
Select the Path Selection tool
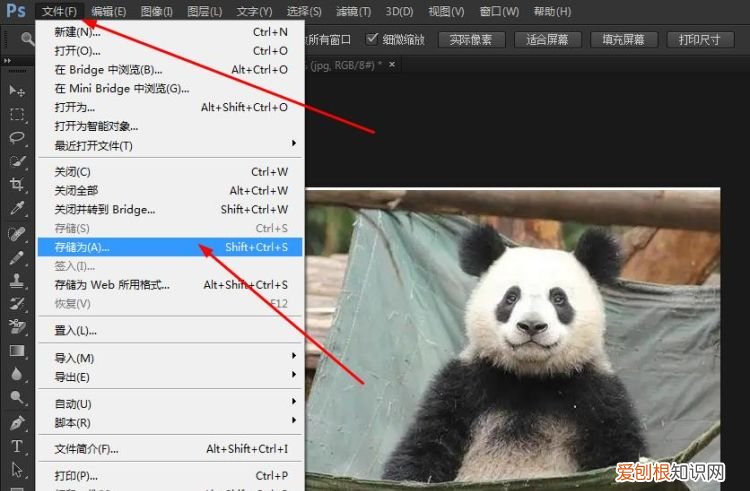pos(17,470)
